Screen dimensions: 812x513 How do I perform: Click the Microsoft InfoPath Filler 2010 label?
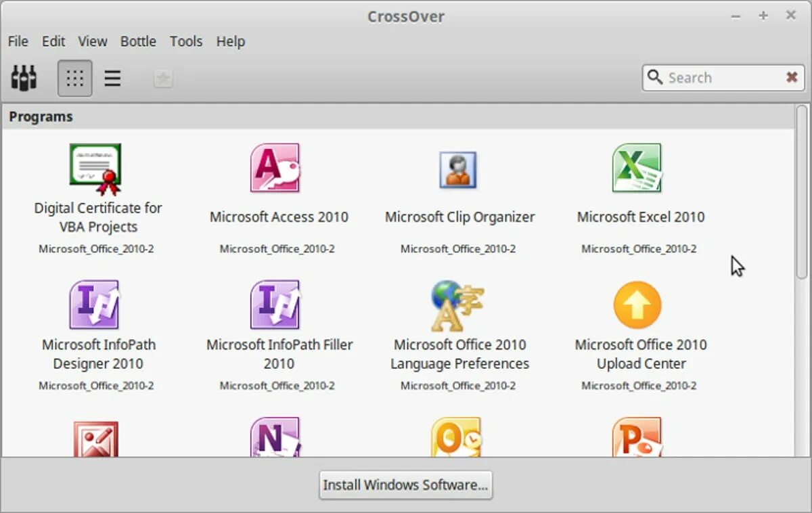[x=279, y=354]
